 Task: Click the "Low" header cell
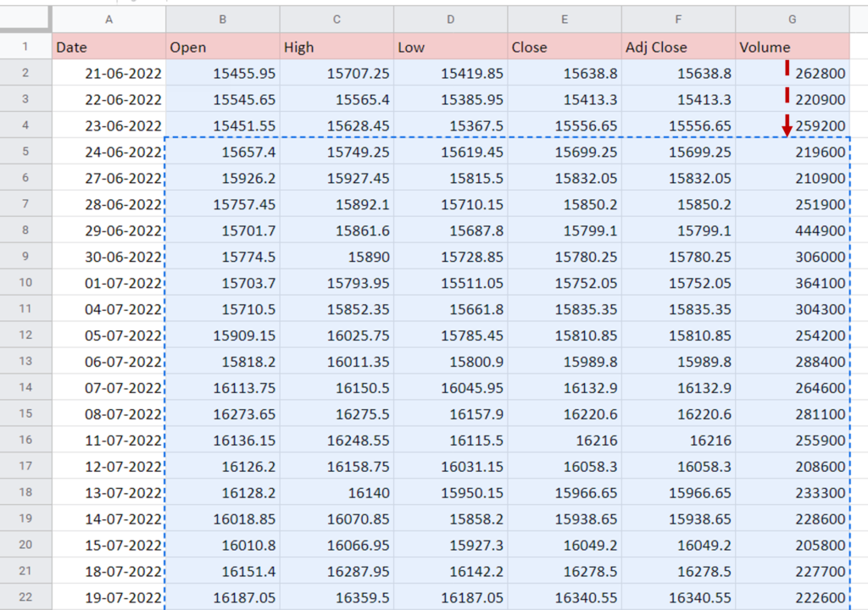click(451, 47)
